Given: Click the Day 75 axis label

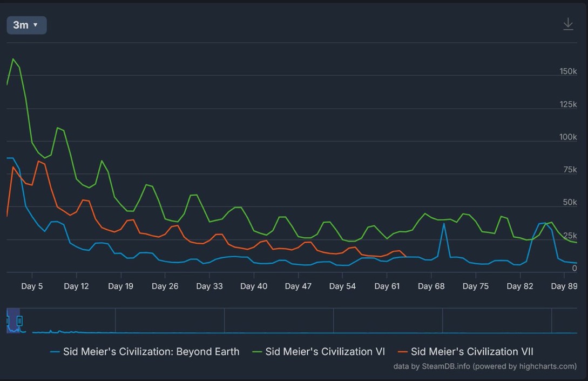Looking at the screenshot, I should [476, 286].
